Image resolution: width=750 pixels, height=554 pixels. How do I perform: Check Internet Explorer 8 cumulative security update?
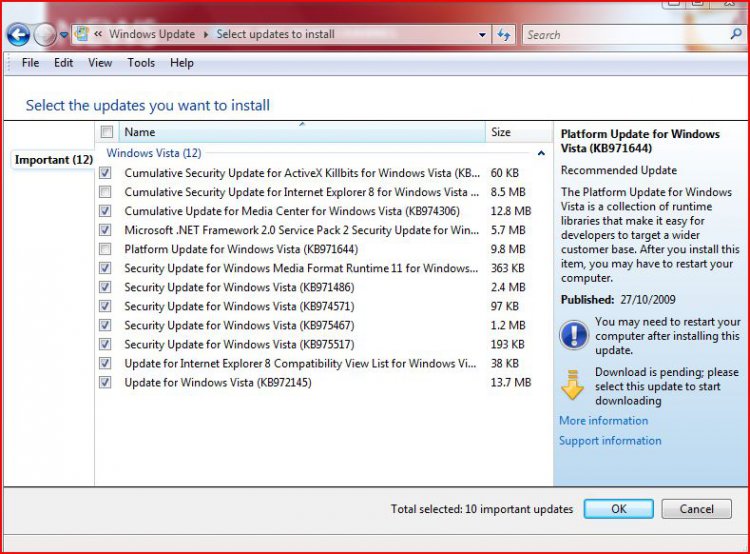[x=105, y=192]
